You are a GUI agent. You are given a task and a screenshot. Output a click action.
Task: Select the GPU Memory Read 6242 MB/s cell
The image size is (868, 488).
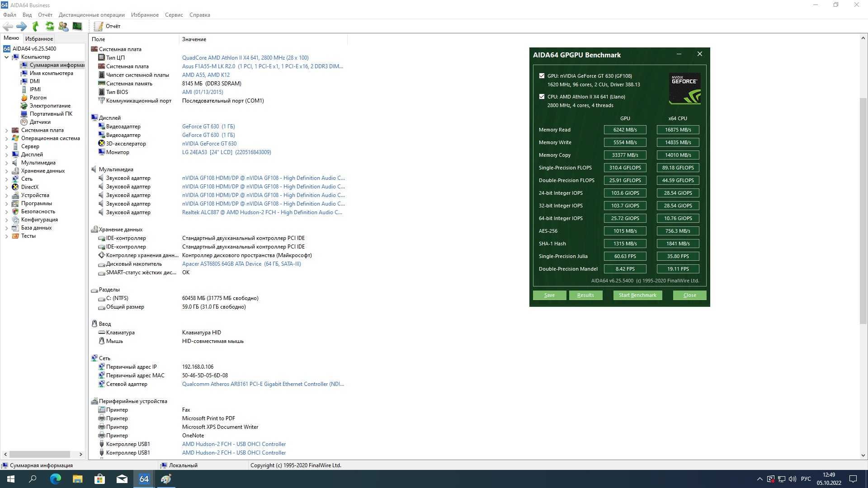pos(625,130)
